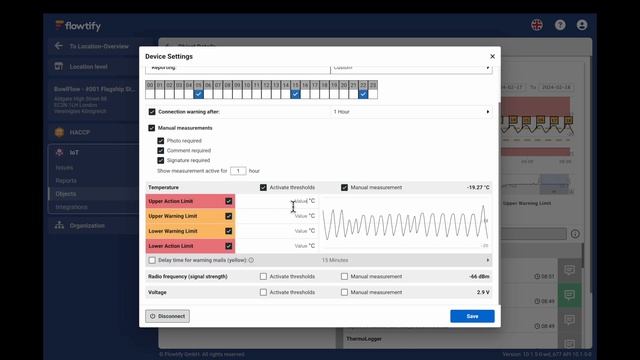Open Organization menu item
Screen dimensions: 640x360
[87, 225]
